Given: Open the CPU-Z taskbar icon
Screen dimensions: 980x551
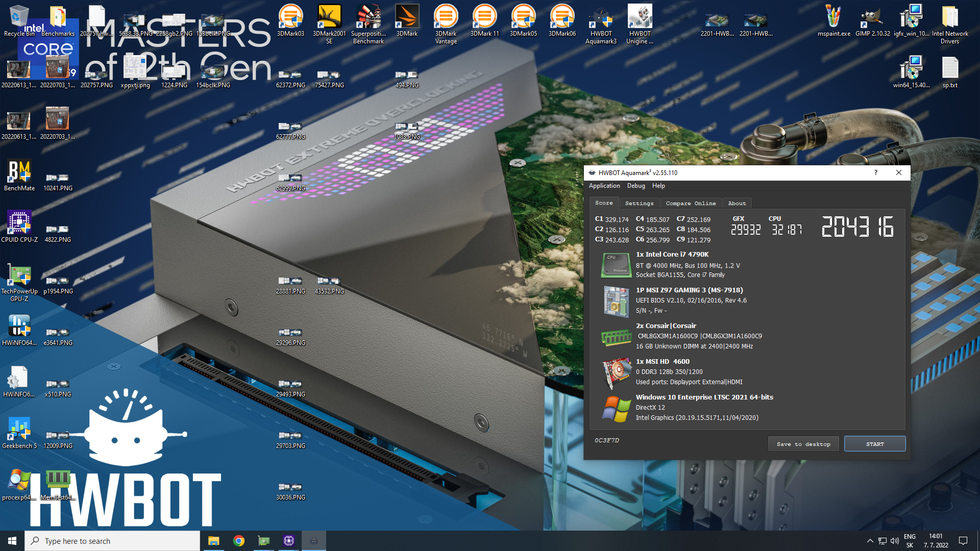Looking at the screenshot, I should coord(288,541).
